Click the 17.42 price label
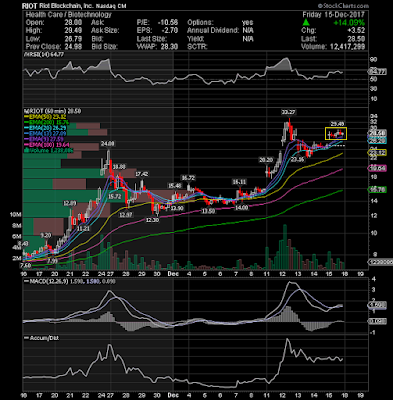This screenshot has height=400, width=393. (142, 174)
